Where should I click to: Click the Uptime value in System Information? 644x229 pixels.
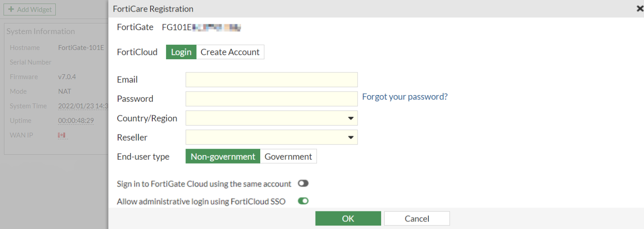point(76,121)
